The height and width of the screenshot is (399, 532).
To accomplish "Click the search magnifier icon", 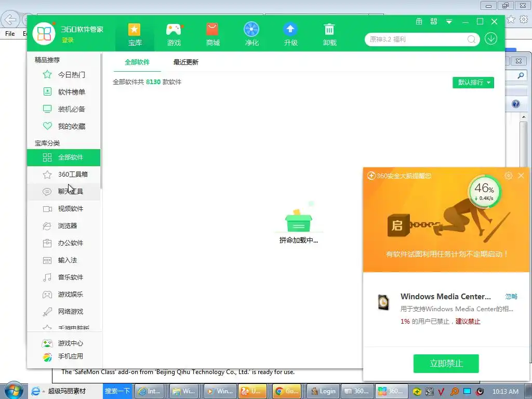I will 471,39.
